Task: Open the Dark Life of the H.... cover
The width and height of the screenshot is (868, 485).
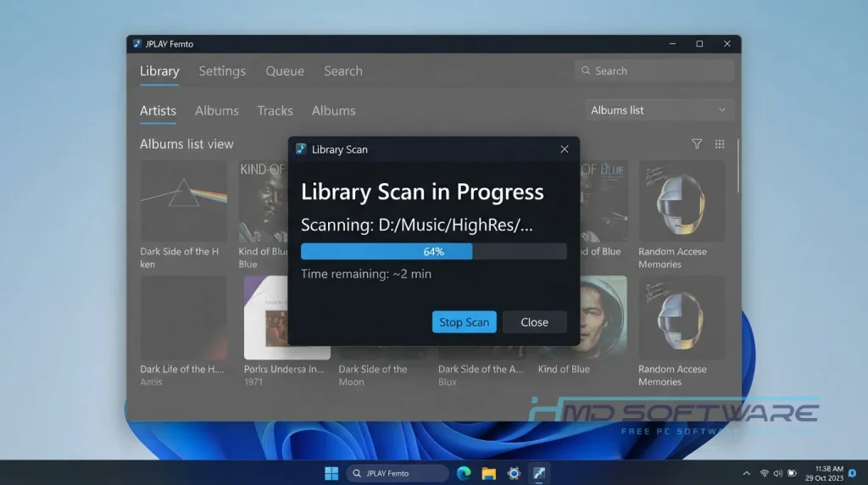Action: coord(183,318)
